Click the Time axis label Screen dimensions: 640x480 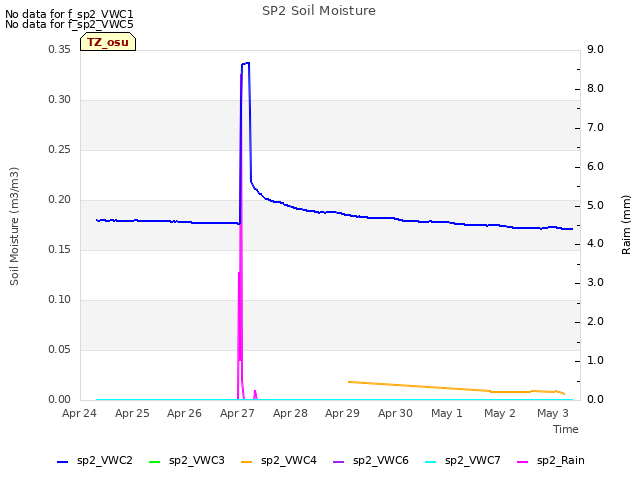pyautogui.click(x=566, y=429)
